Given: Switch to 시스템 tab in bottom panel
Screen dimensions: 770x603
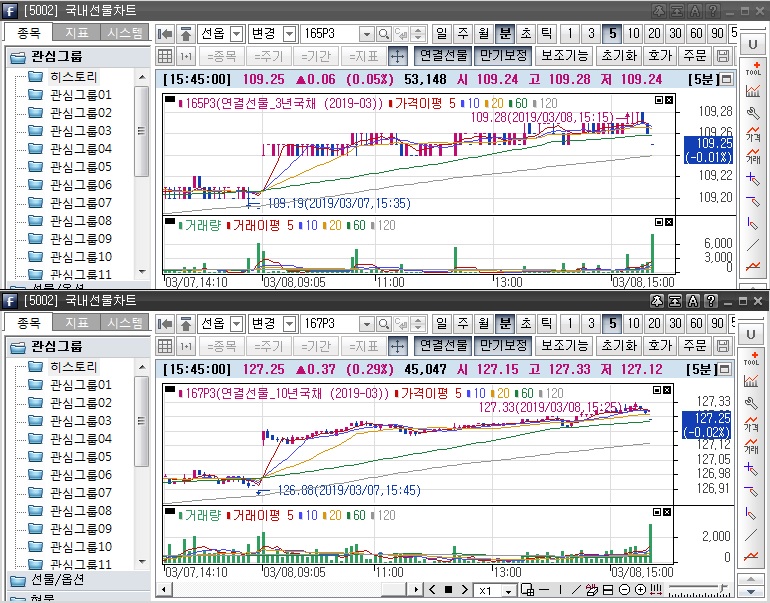Looking at the screenshot, I should tap(125, 322).
